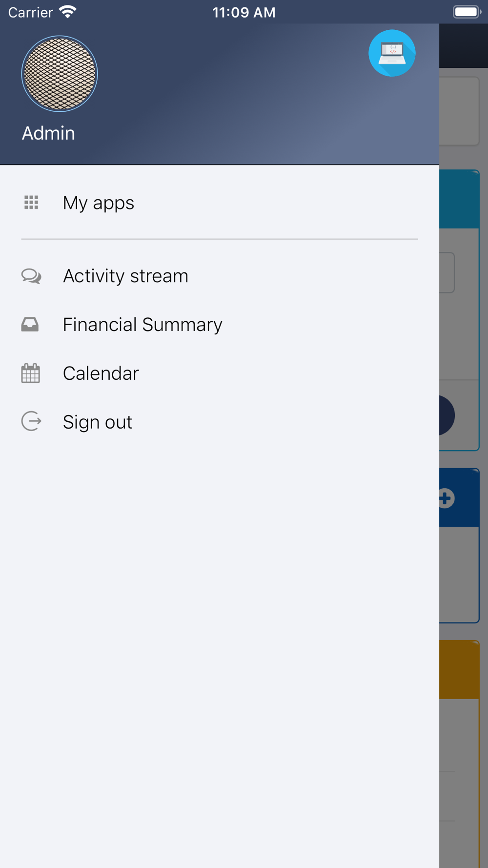Tap the Wi-Fi icon in the status bar
Viewport: 488px width, 868px height.
coord(67,12)
